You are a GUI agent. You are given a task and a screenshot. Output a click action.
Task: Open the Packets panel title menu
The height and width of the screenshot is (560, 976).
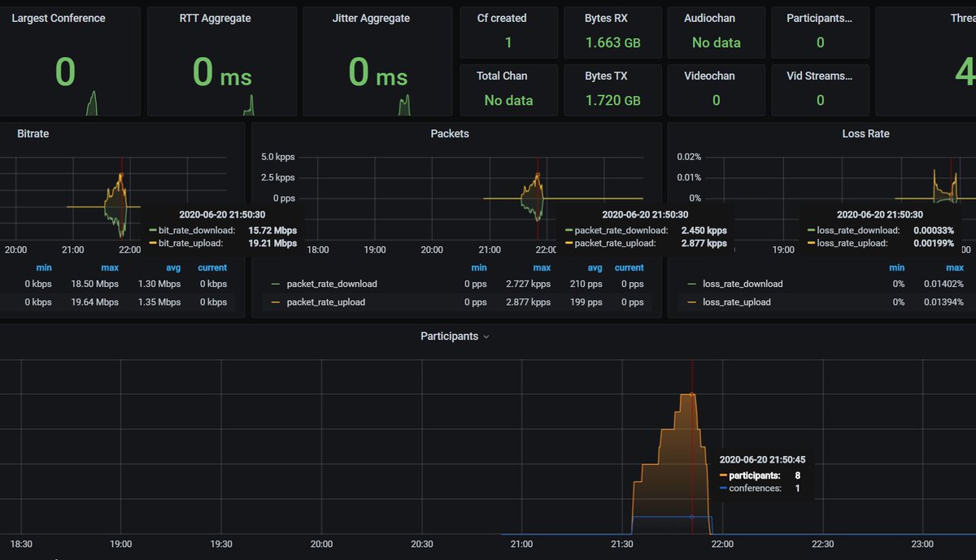pos(450,133)
